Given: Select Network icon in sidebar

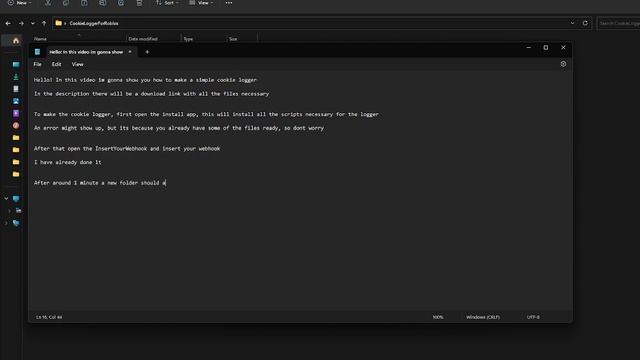Looking at the screenshot, I should 16,223.
